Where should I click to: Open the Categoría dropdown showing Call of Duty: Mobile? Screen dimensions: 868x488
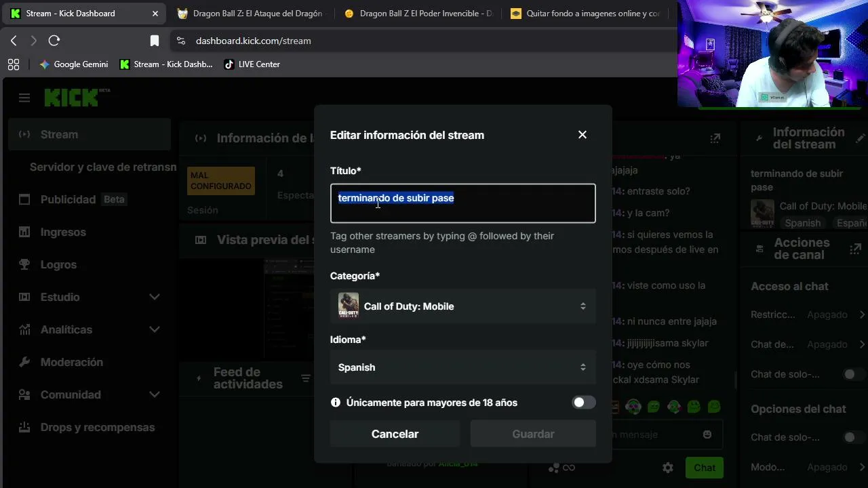pyautogui.click(x=463, y=306)
